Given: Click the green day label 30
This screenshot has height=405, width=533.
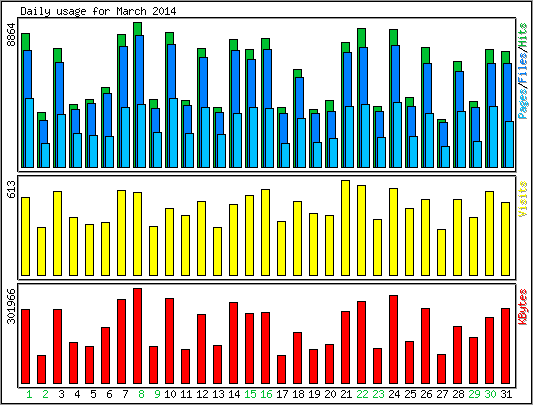Looking at the screenshot, I should pyautogui.click(x=490, y=394).
